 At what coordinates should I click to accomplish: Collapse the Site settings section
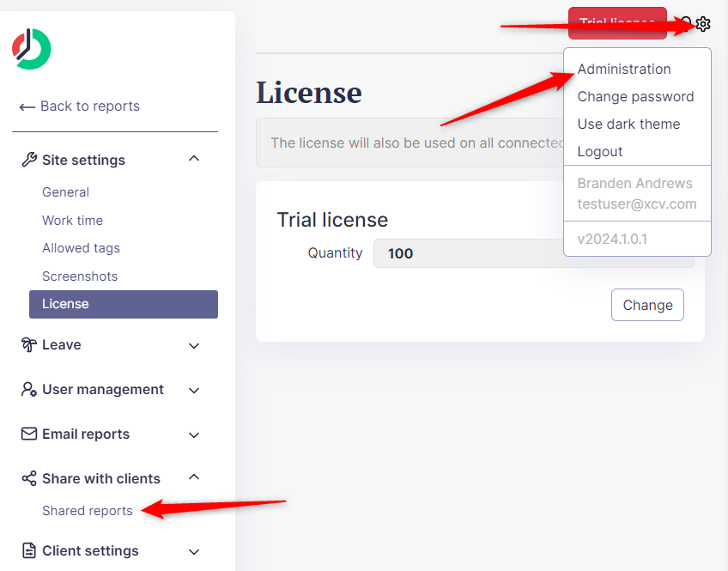point(194,160)
